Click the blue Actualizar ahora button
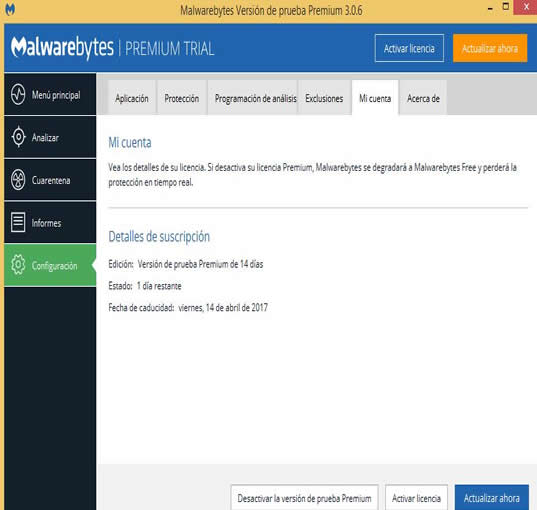This screenshot has width=537, height=510. [492, 498]
